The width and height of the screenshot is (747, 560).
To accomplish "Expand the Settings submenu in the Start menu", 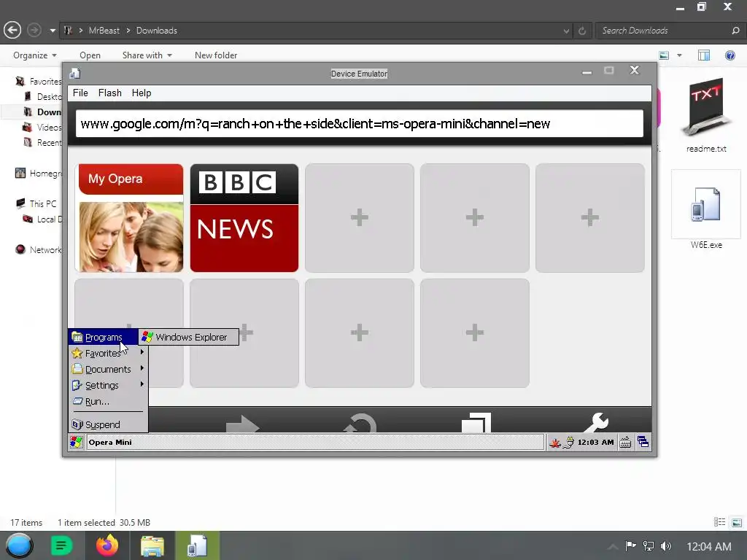I will [x=108, y=385].
